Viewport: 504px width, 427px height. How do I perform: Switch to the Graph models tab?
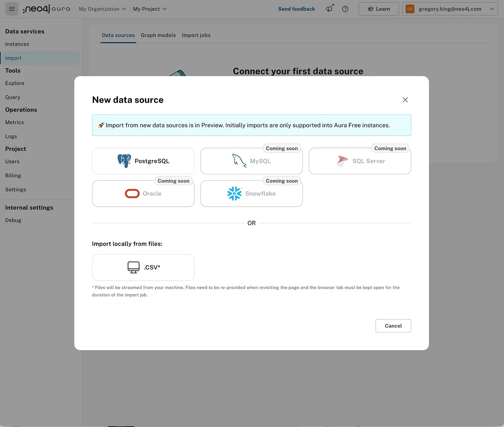tap(158, 35)
